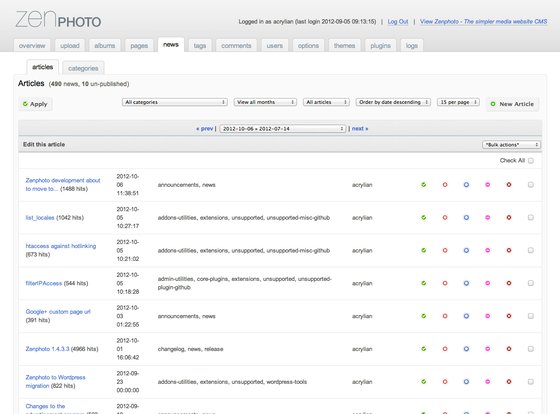Click dark red delete icon for Google+ custom page url

tap(509, 316)
